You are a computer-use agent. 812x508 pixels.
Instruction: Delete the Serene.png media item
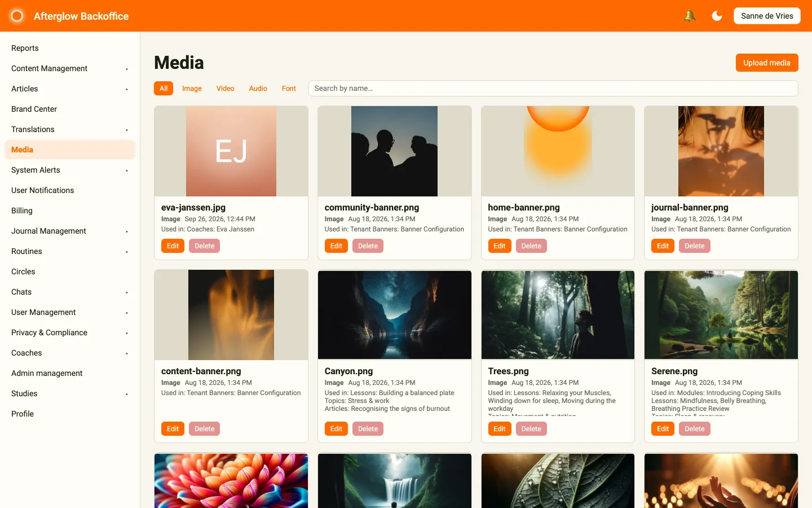coord(695,429)
